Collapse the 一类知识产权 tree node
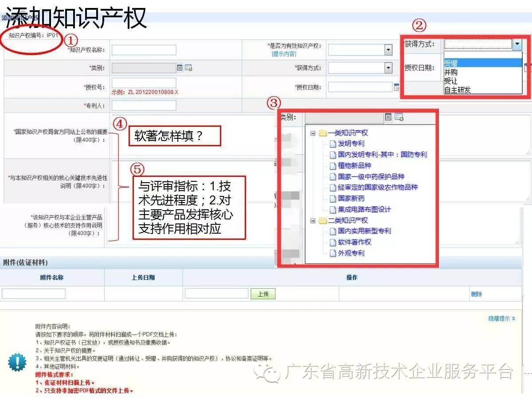Screen dimensions: 532x399 [313, 133]
